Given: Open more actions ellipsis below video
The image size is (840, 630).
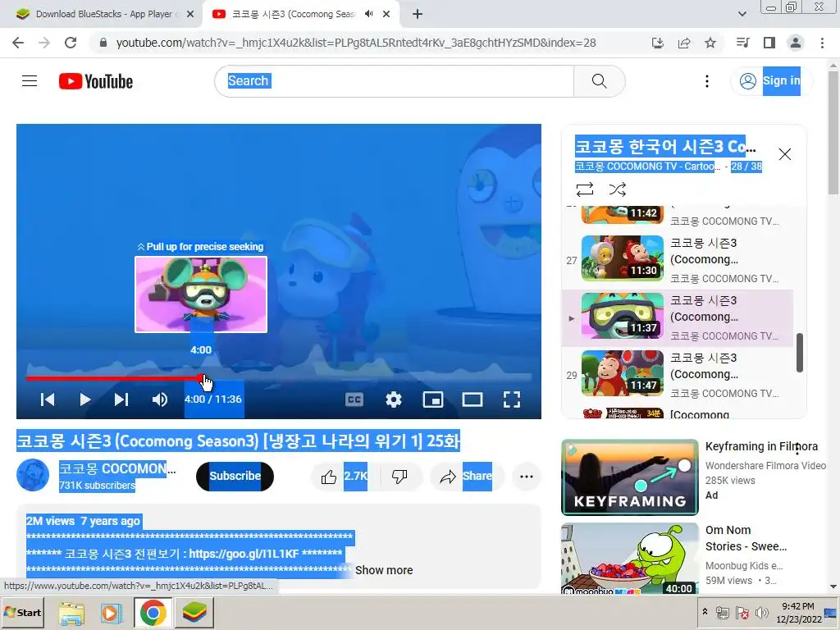Looking at the screenshot, I should click(526, 477).
